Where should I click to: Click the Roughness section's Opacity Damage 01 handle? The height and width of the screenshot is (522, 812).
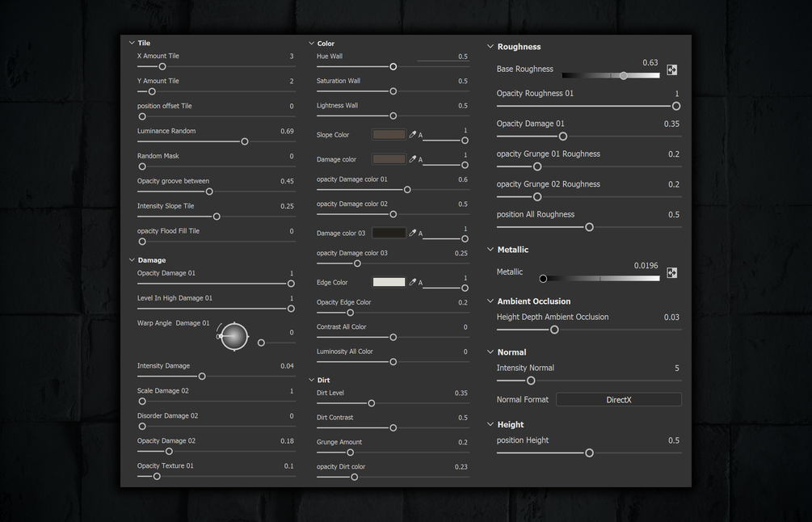tap(563, 137)
